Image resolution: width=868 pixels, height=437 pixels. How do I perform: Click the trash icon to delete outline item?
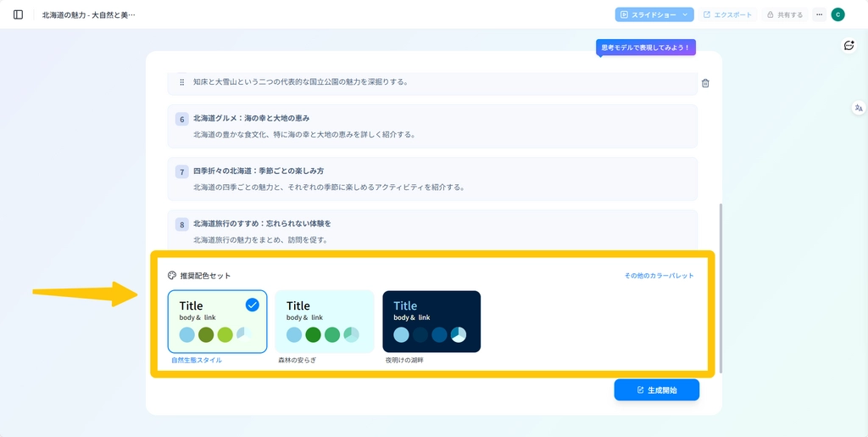(x=705, y=83)
